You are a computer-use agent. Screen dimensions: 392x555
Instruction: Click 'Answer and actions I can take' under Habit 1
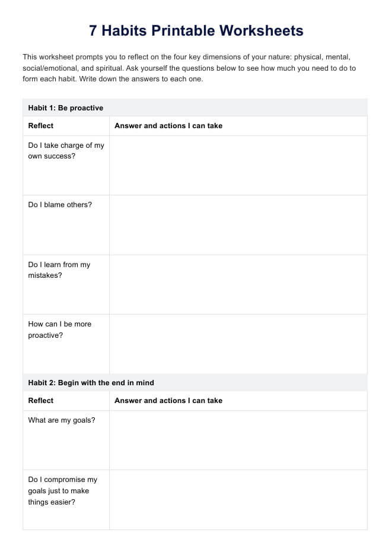[168, 126]
